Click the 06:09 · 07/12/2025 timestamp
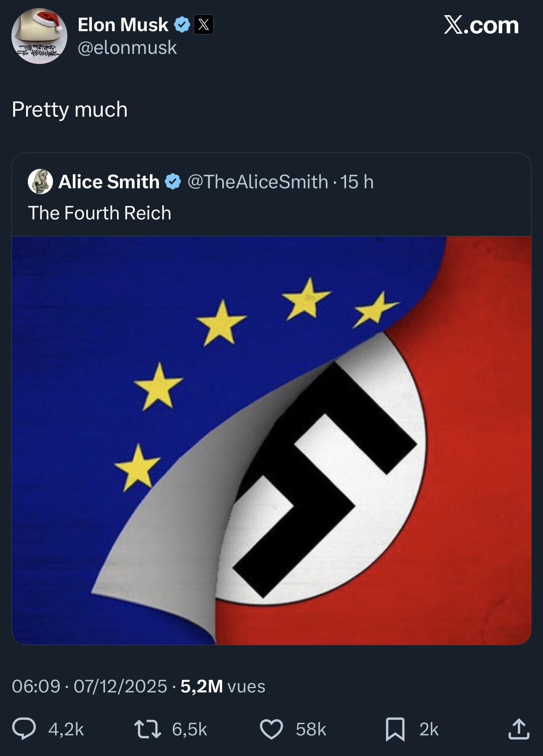 [x=89, y=686]
